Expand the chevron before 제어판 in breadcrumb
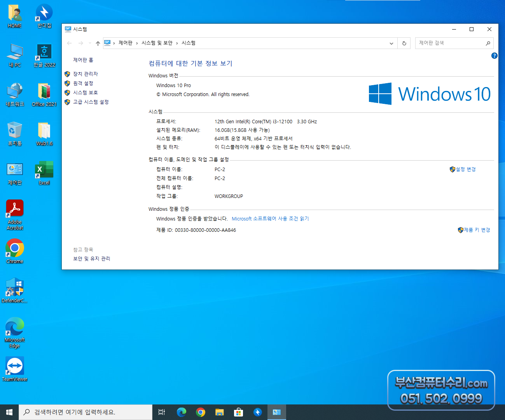The height and width of the screenshot is (420, 505). 114,43
